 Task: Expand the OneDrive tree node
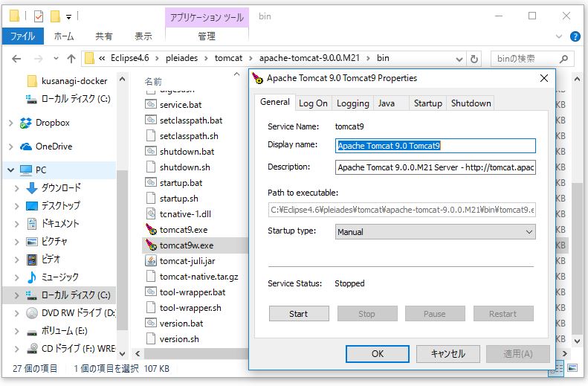(10, 147)
